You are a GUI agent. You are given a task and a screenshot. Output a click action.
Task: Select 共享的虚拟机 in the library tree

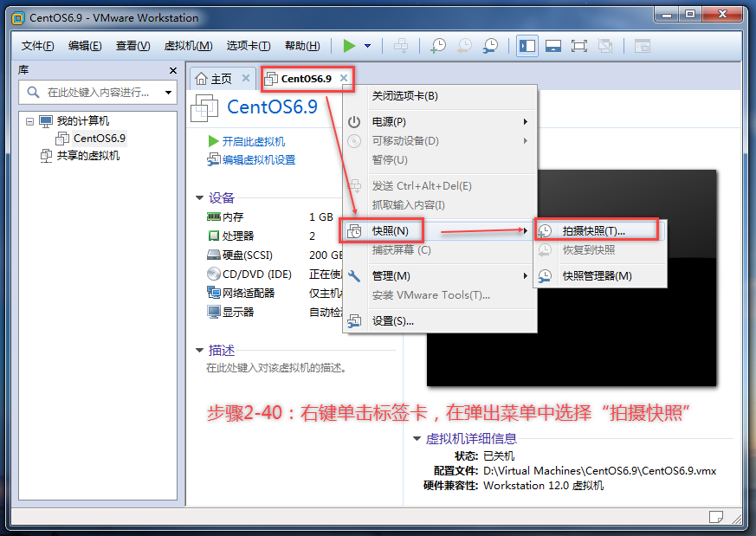tap(88, 156)
